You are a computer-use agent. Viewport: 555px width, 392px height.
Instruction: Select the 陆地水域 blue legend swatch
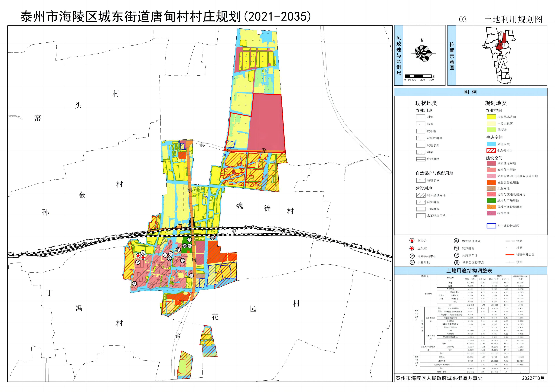coord(491,144)
